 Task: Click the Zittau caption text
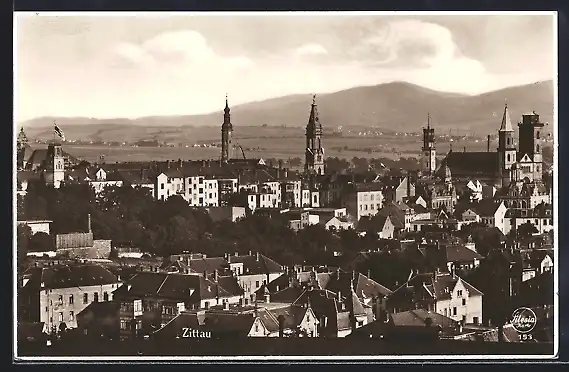pos(196,333)
